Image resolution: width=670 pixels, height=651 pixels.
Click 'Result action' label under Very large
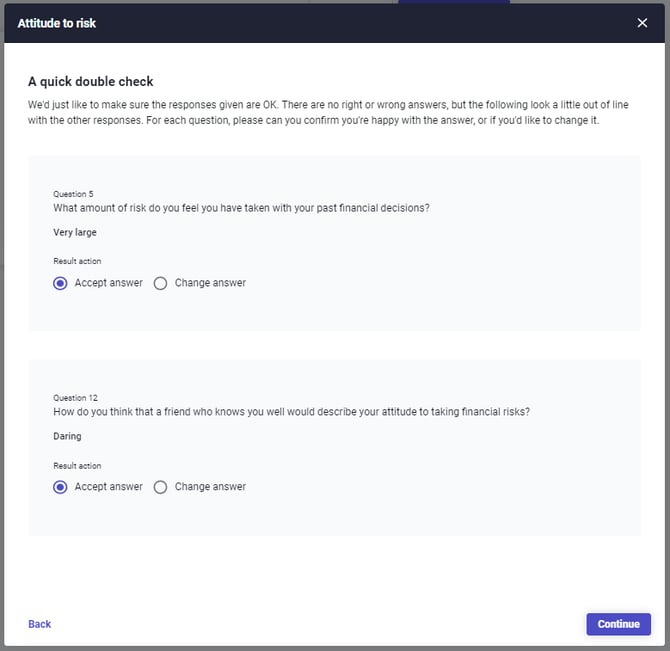77,262
